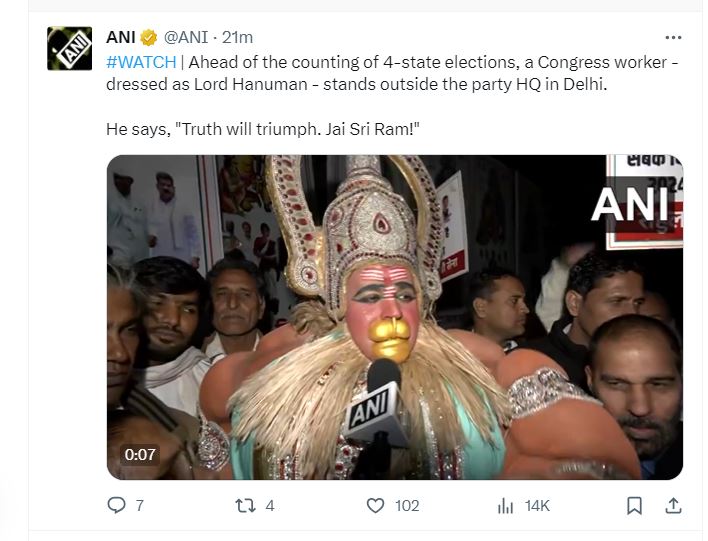
Task: Open the tweet's three-dot More menu
Action: click(x=673, y=38)
